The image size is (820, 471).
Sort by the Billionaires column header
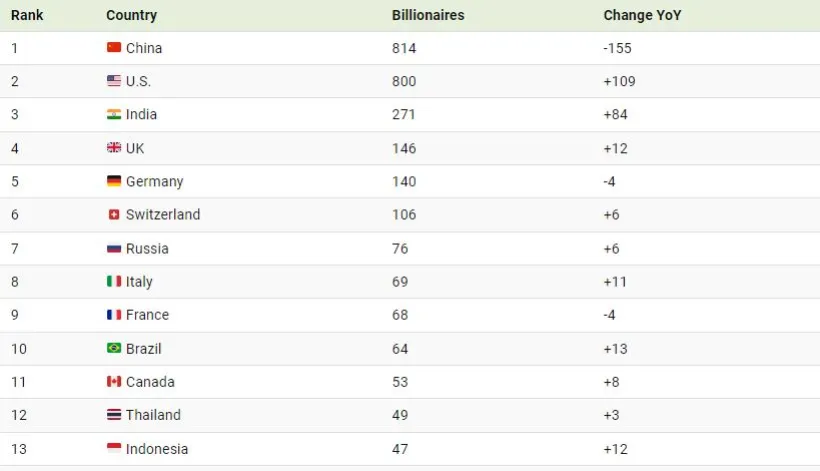(428, 16)
